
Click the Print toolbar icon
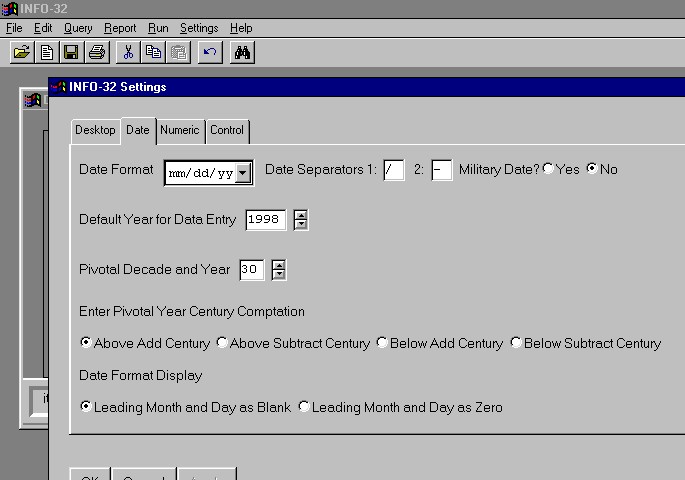[97, 52]
